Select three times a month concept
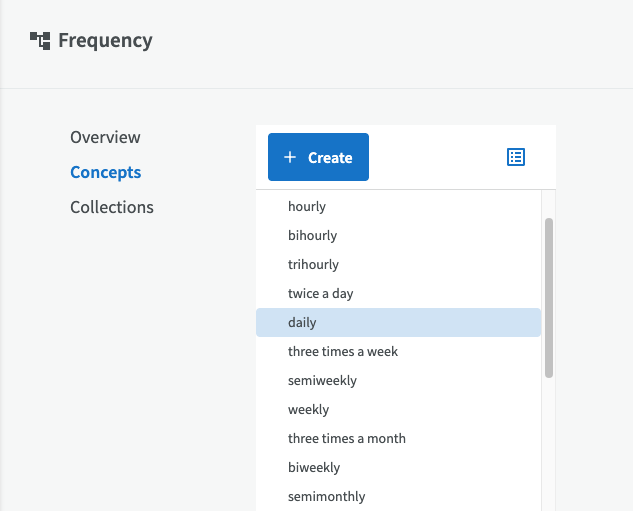This screenshot has width=633, height=511. pos(398,439)
